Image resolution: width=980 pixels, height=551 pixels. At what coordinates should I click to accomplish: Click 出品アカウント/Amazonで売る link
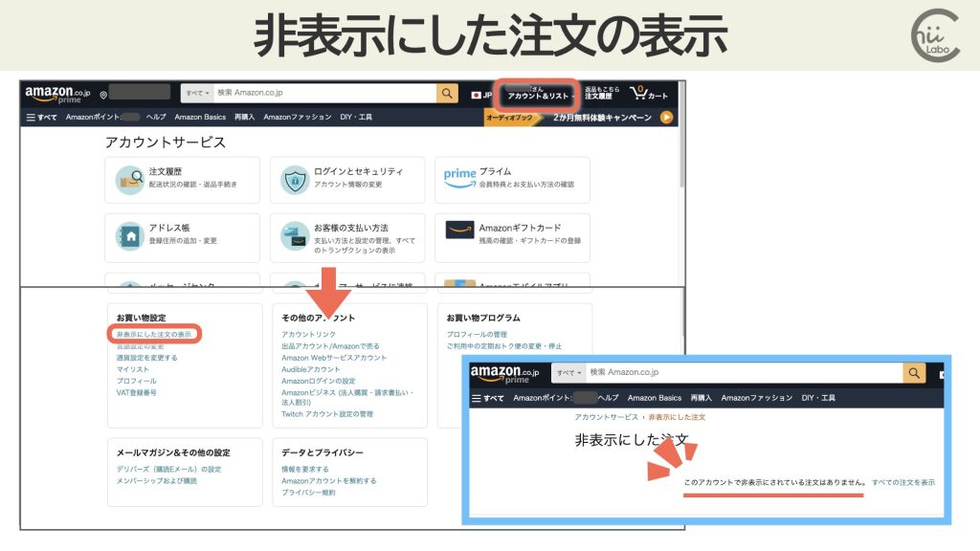click(330, 346)
